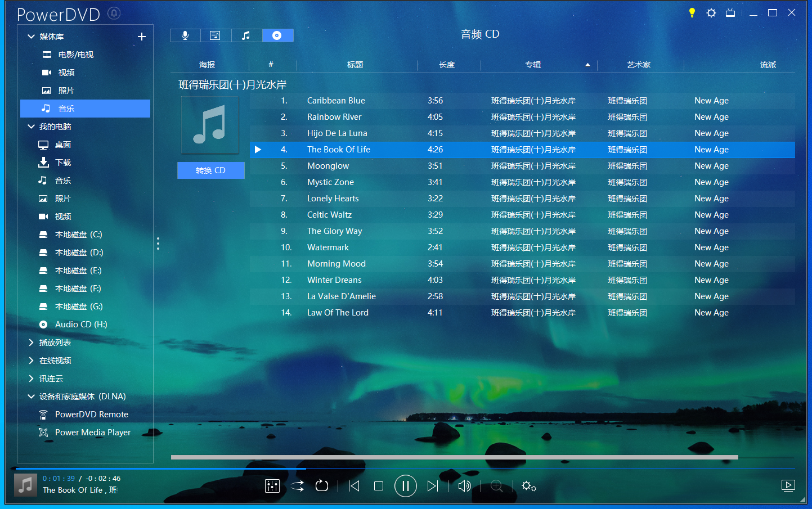The image size is (812, 509).
Task: Collapse the 媒体库 section
Action: pos(32,37)
